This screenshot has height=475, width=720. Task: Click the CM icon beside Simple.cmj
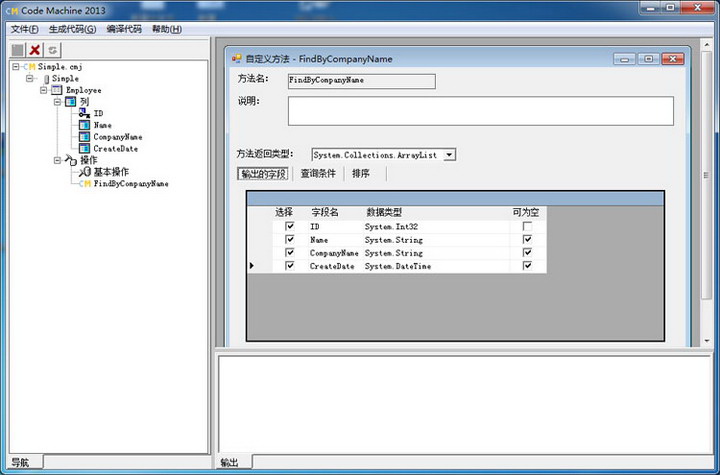click(x=29, y=67)
